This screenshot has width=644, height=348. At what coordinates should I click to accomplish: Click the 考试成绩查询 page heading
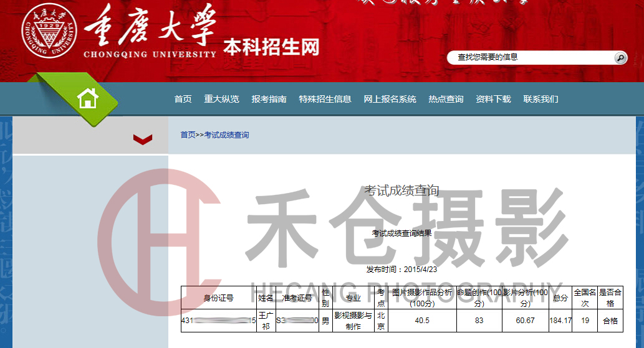[x=401, y=190]
